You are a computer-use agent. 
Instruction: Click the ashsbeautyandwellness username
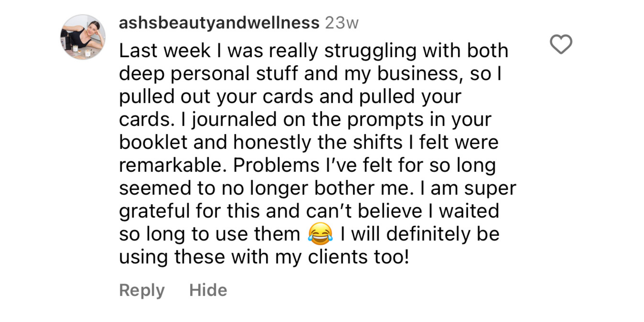click(x=219, y=23)
